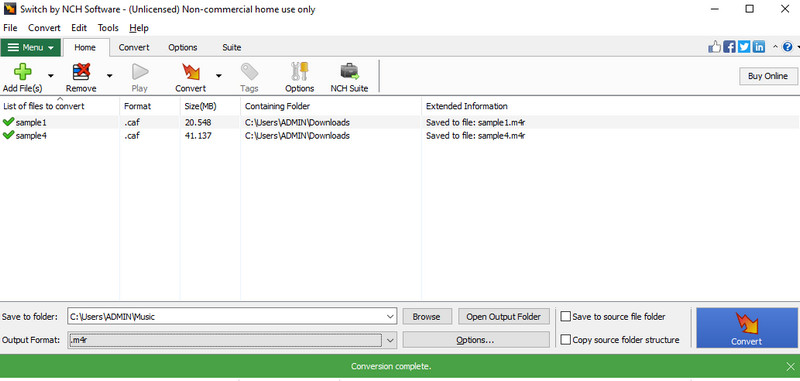This screenshot has height=381, width=800.
Task: Click 'Saved to file: sample1.m4r' text
Action: click(476, 122)
